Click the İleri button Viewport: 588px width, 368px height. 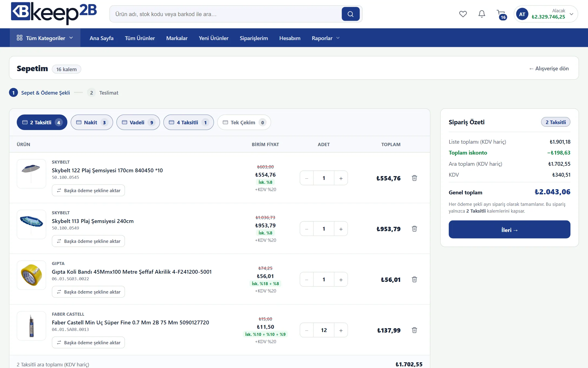pos(509,230)
